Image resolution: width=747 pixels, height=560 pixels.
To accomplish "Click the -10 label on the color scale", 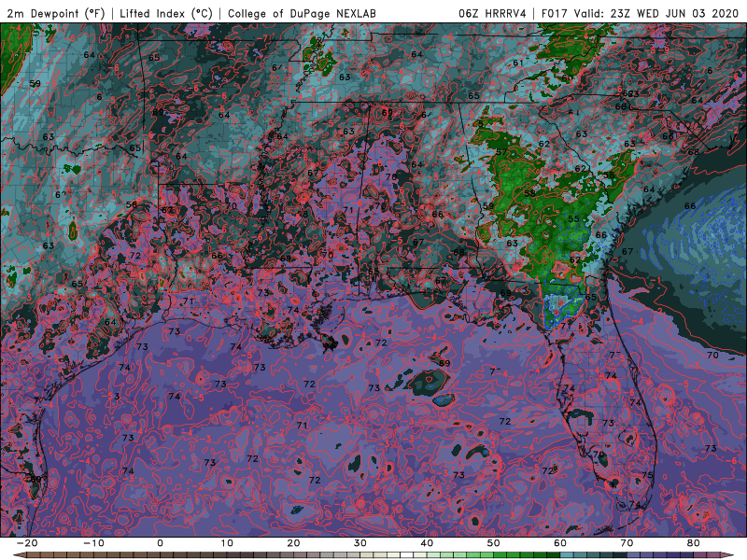I will [x=93, y=543].
